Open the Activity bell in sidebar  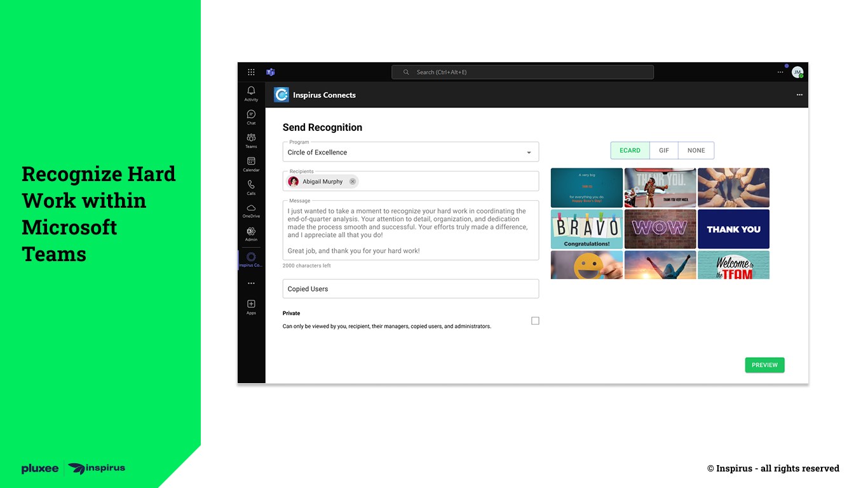(251, 93)
